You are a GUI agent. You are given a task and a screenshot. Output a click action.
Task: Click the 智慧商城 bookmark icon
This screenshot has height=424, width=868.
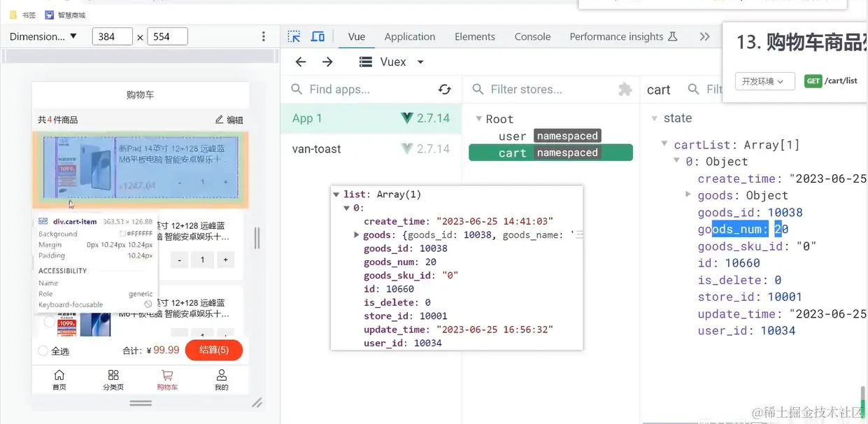click(x=49, y=14)
